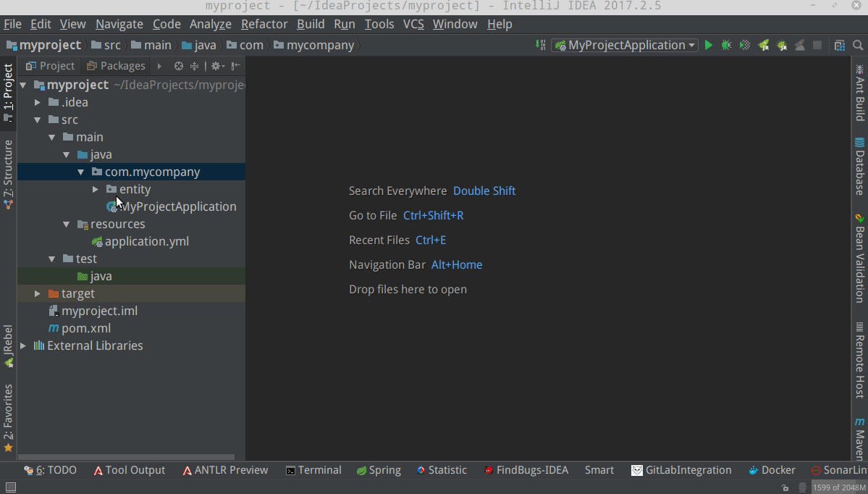Switch to the Project view tab
868x494 pixels.
[x=51, y=66]
